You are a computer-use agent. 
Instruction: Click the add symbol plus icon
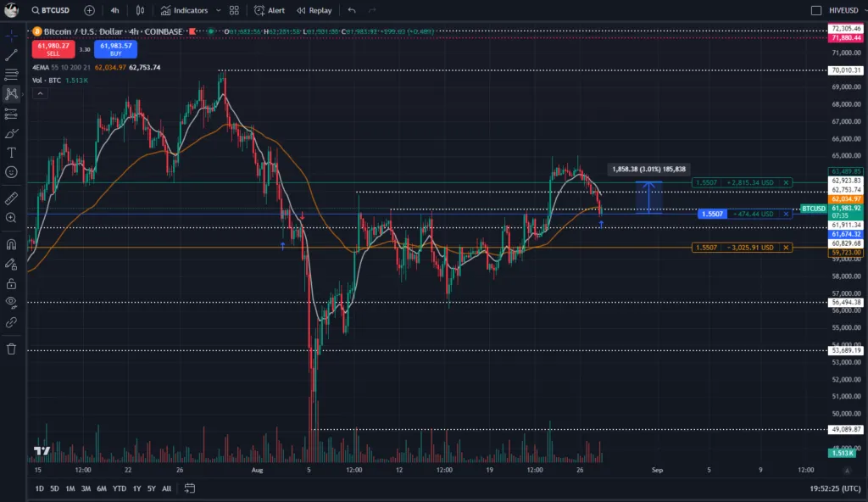(89, 10)
